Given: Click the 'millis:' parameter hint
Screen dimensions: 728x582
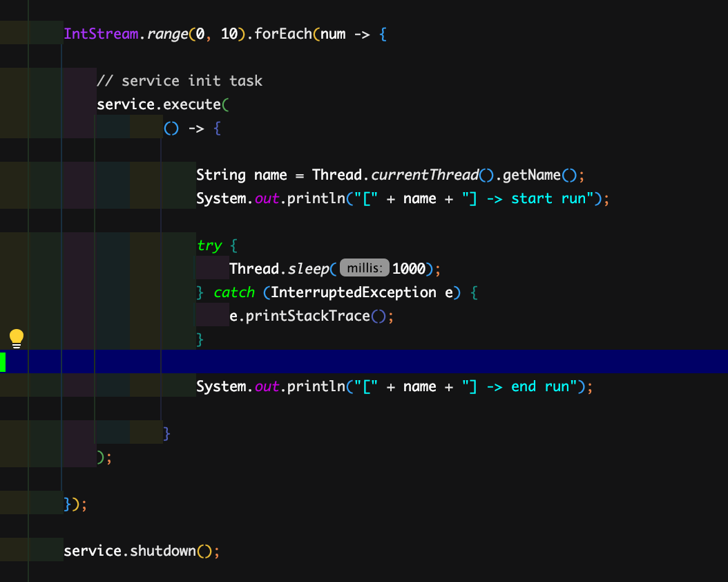Looking at the screenshot, I should tap(365, 268).
